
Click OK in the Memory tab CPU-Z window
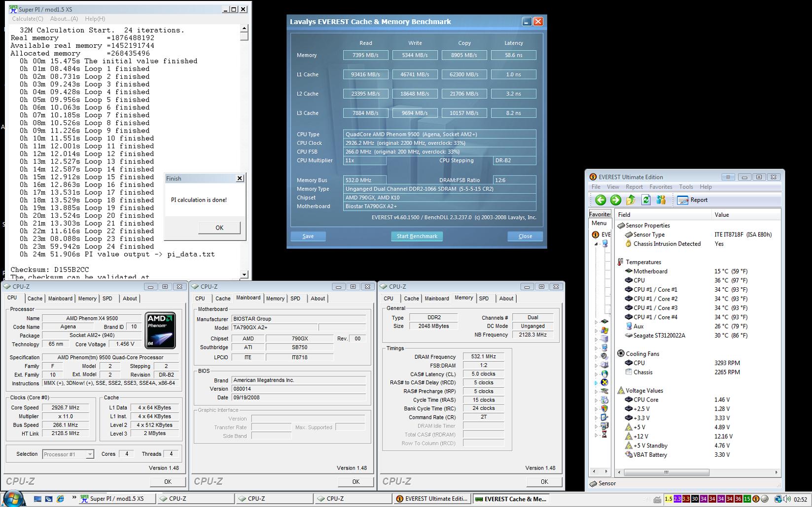[x=544, y=481]
